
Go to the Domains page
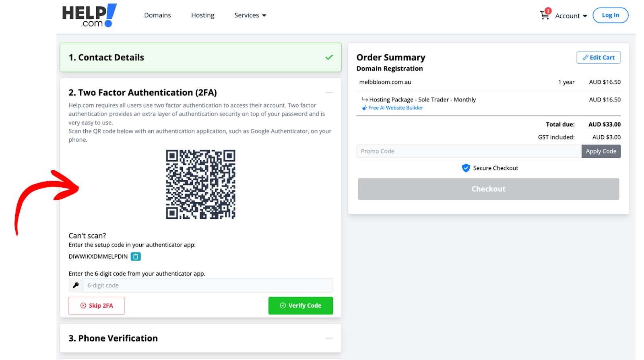pos(157,15)
